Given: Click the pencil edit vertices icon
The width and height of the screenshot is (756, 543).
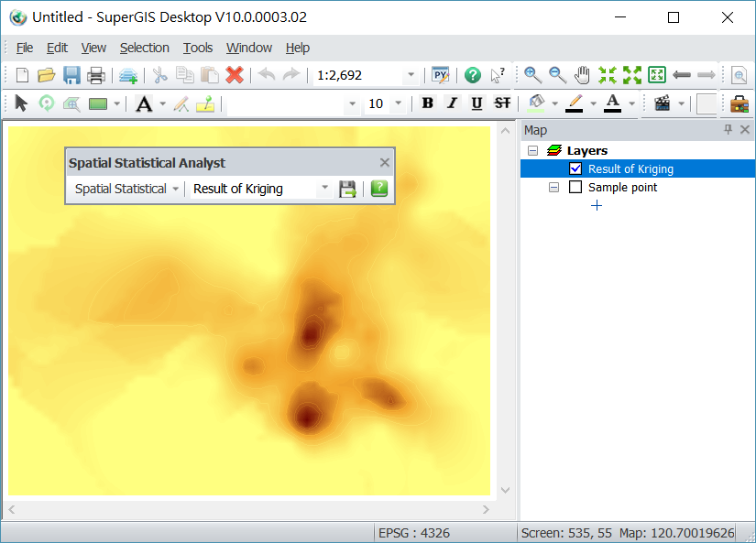Looking at the screenshot, I should coord(181,103).
